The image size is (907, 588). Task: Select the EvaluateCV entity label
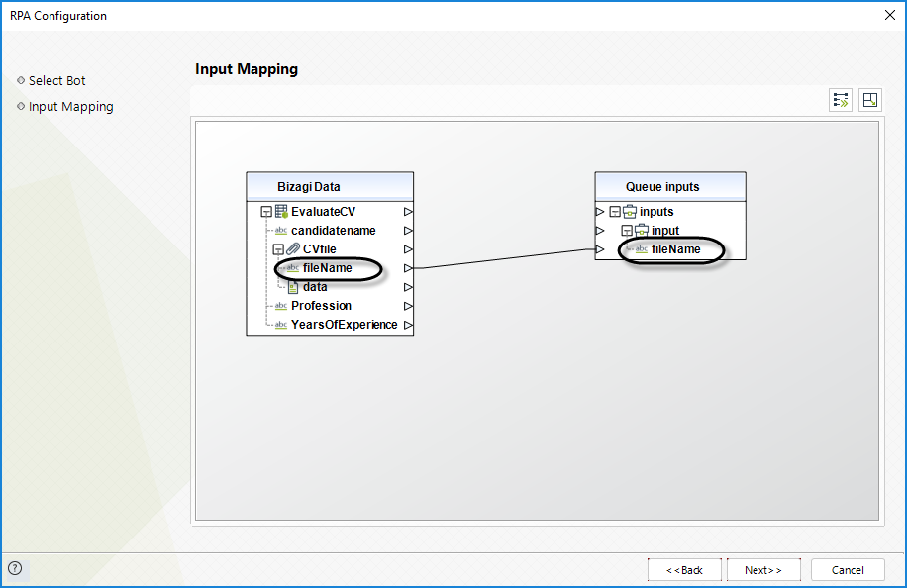323,212
